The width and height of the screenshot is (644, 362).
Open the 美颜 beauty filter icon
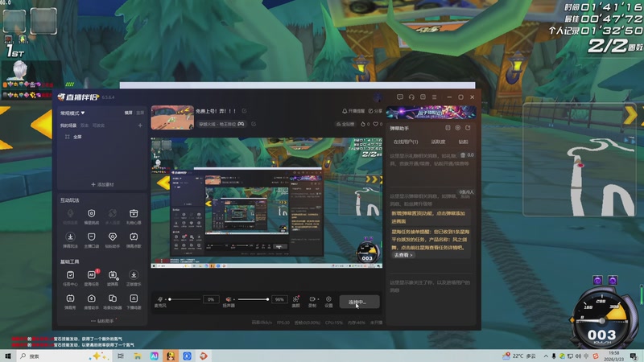point(295,301)
